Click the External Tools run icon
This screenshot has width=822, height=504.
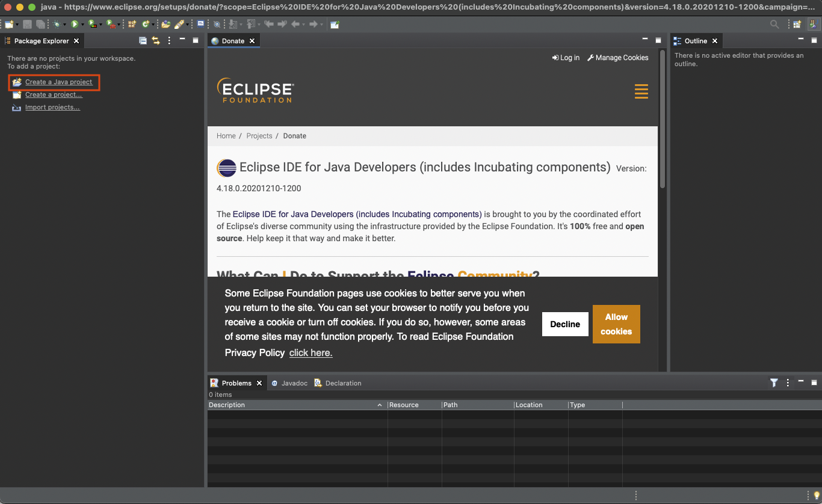pos(110,25)
